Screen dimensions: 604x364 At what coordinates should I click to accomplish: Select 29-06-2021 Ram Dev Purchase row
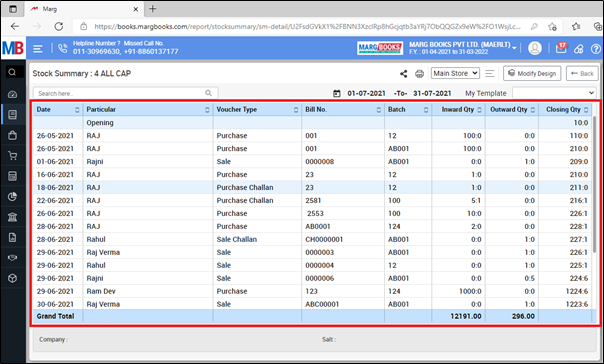click(x=312, y=291)
